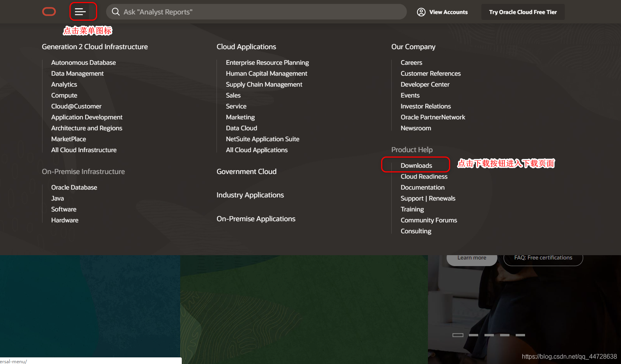Open the Newsroom link
The image size is (621, 364).
point(416,128)
